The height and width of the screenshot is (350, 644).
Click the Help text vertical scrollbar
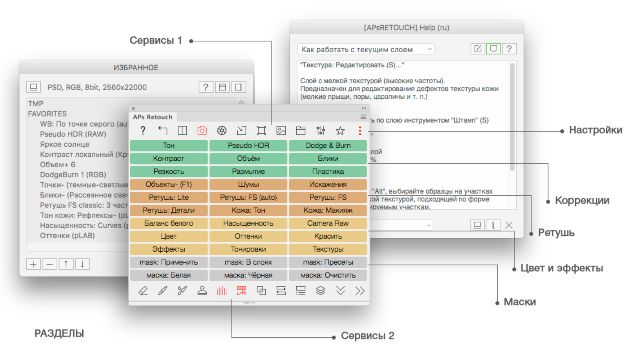[x=512, y=117]
